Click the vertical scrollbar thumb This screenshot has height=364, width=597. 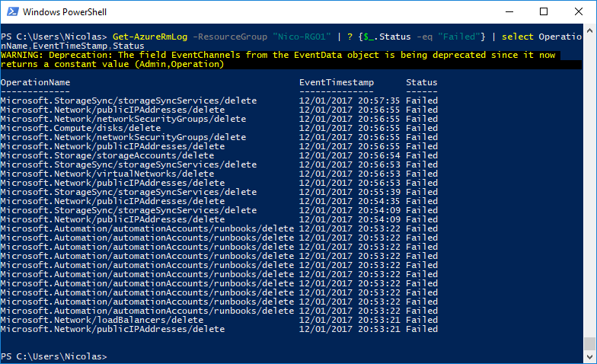[589, 343]
